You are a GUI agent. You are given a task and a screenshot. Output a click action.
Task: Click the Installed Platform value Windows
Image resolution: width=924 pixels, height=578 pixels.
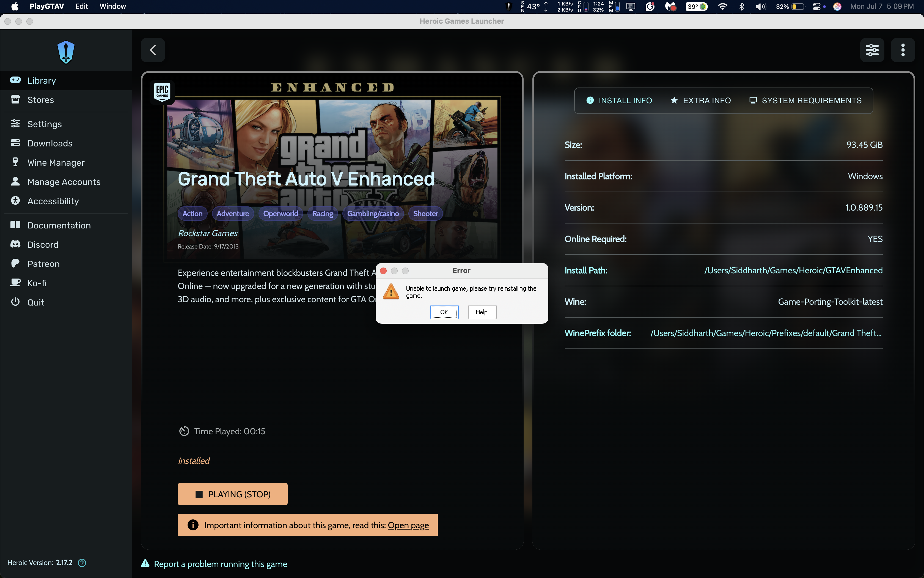point(865,176)
